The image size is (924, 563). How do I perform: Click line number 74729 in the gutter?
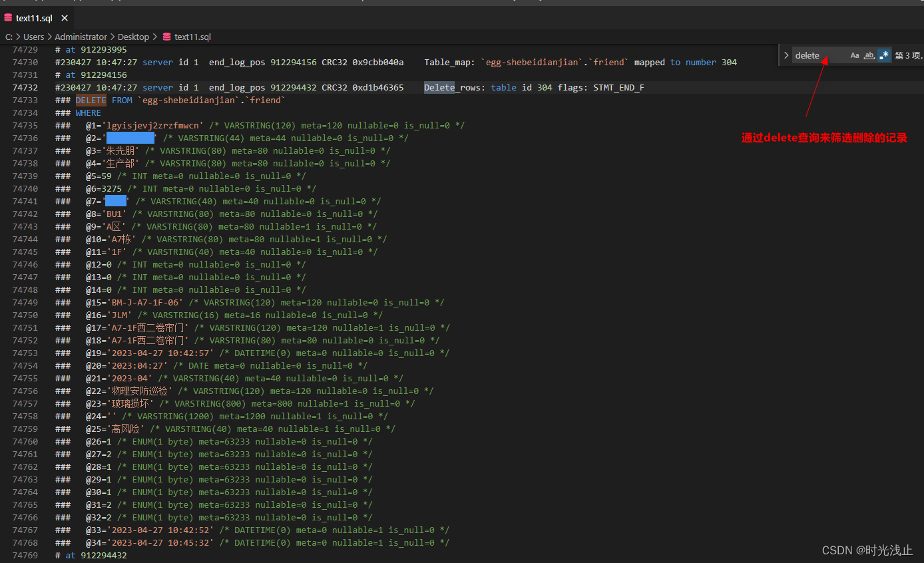point(25,50)
